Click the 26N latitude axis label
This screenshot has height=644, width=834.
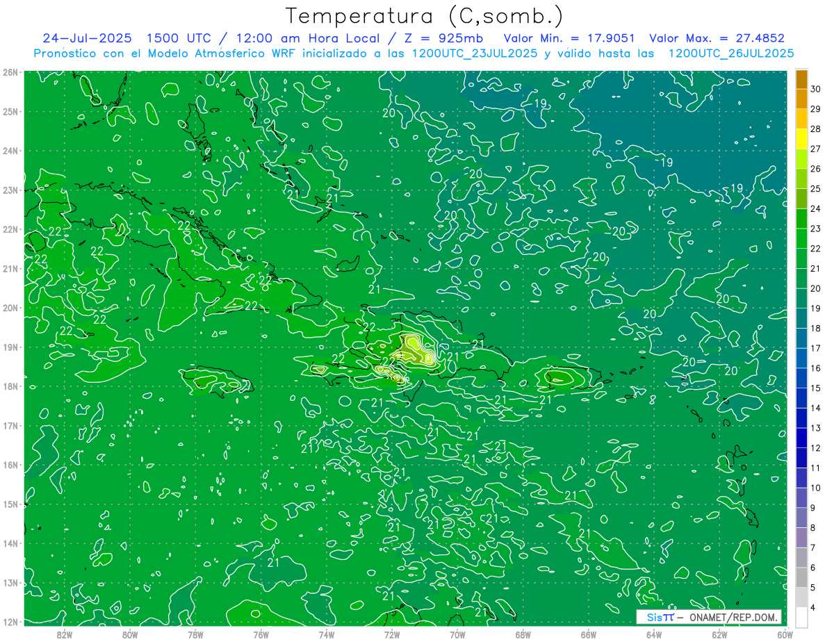tap(10, 72)
